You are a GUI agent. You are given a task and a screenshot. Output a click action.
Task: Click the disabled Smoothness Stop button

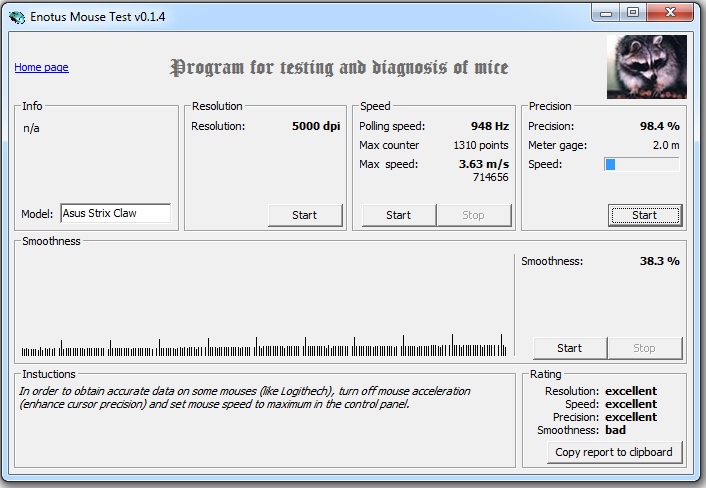[645, 348]
